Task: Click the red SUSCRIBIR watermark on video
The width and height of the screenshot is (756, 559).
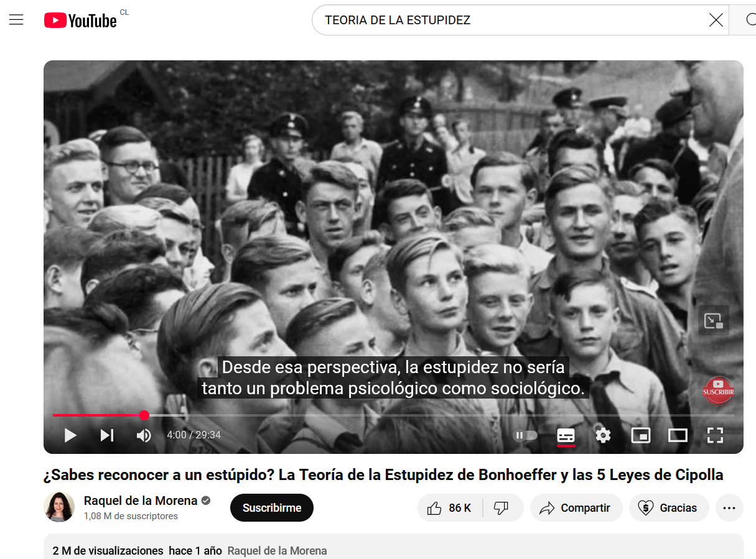Action: click(718, 390)
